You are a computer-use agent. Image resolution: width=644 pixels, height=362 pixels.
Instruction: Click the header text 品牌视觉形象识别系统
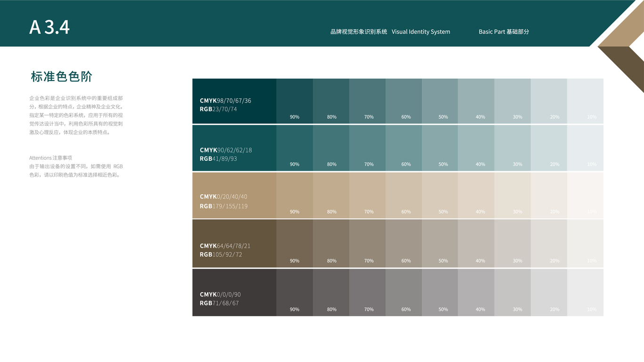coord(359,32)
